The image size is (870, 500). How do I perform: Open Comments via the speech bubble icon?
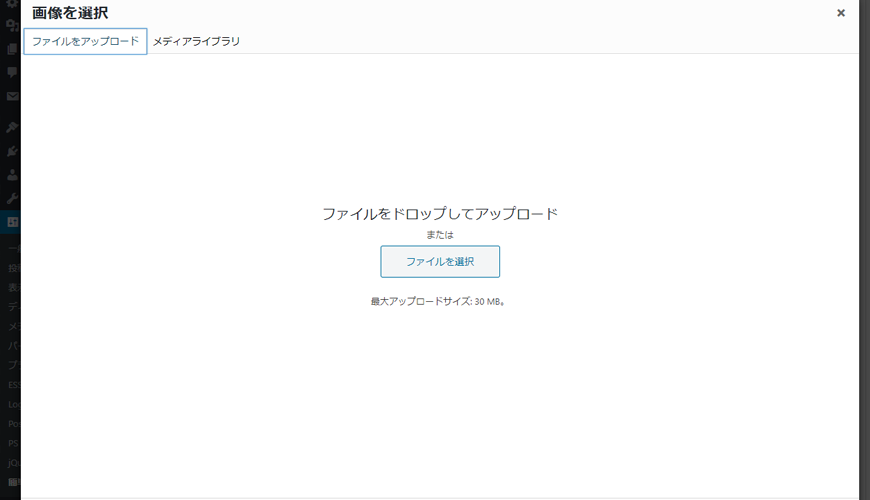tap(12, 73)
